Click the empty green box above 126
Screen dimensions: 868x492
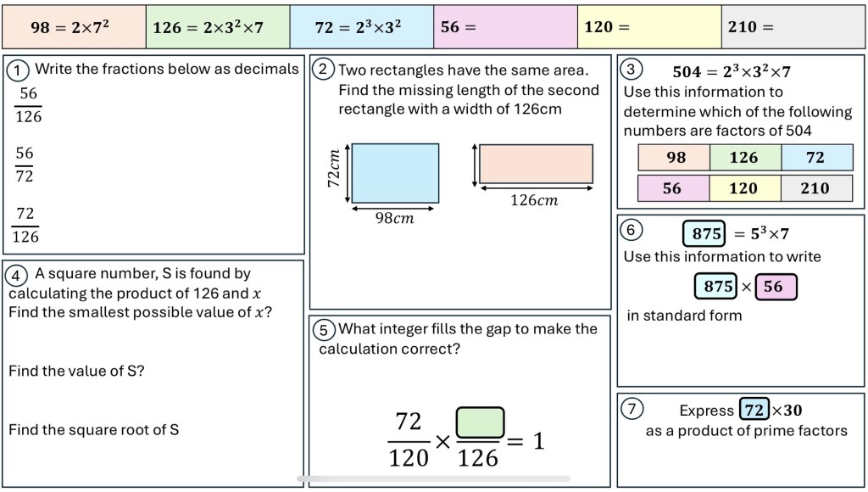click(x=480, y=422)
